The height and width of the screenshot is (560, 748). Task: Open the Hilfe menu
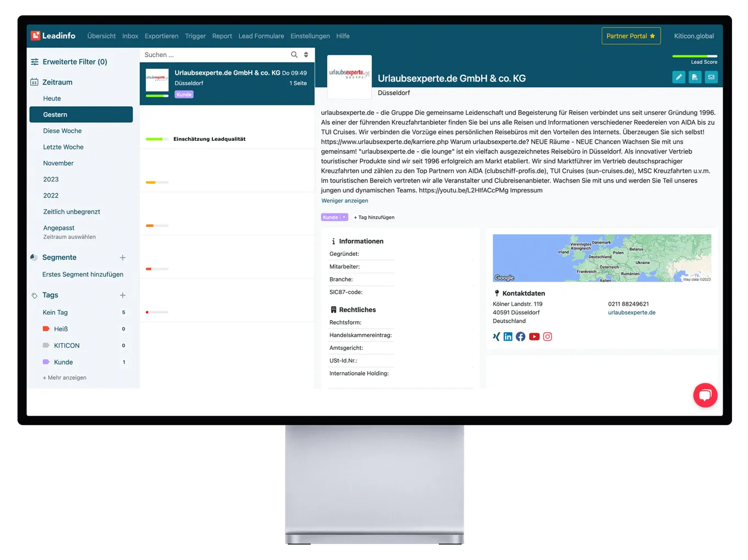tap(343, 36)
